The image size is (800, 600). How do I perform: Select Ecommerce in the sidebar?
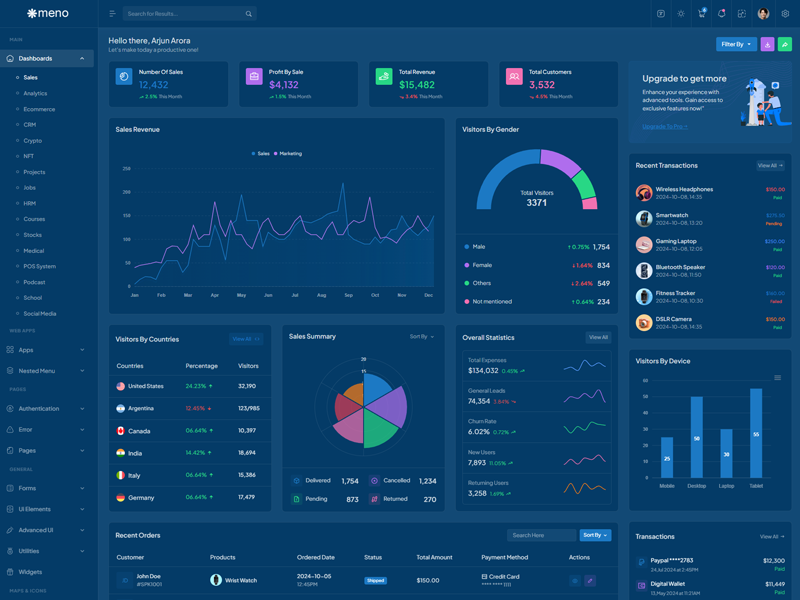pos(39,109)
